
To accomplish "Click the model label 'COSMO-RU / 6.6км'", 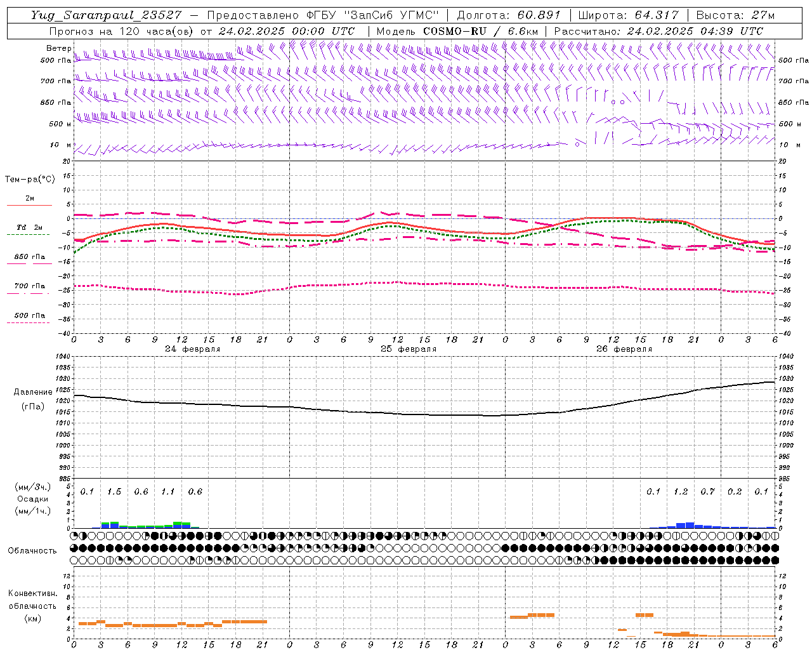I will [x=481, y=31].
